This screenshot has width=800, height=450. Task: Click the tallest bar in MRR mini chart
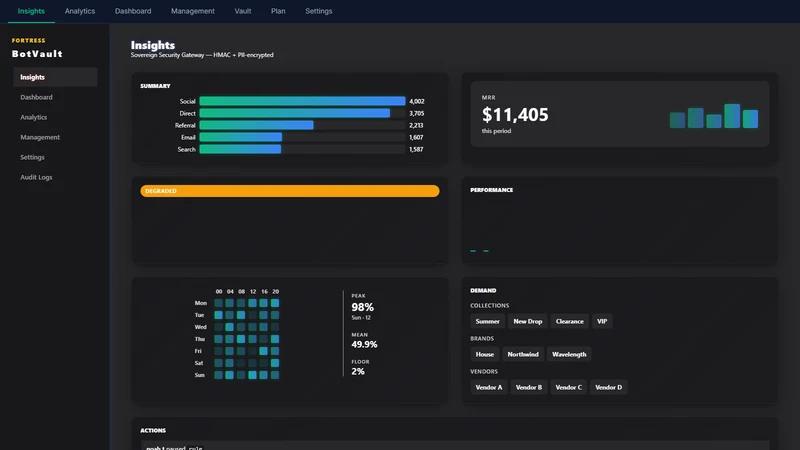point(732,116)
